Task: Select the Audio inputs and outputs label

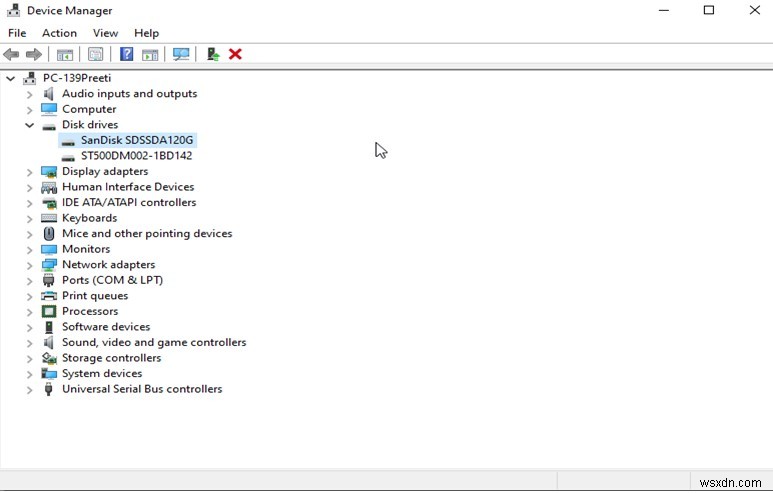Action: pos(130,94)
